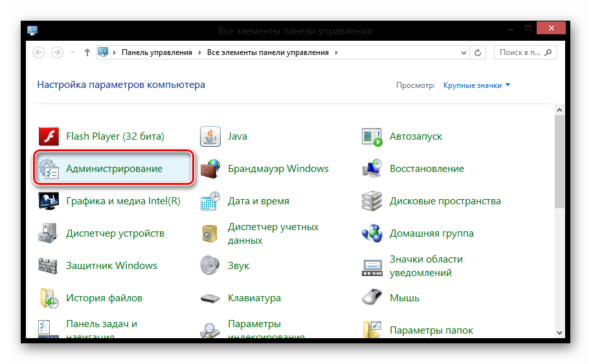Click the vertical scrollbar down arrow
Screen dimensions: 591x364
pos(559,332)
